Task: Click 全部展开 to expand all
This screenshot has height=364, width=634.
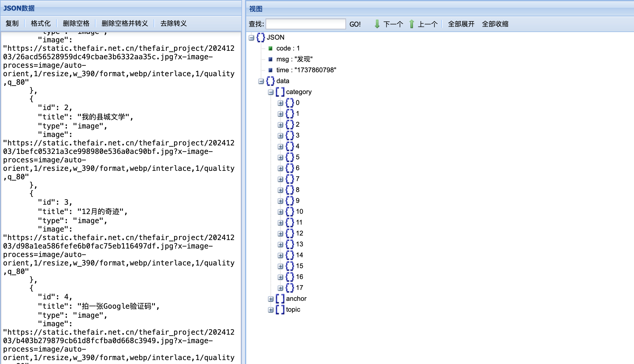Action: [x=461, y=24]
